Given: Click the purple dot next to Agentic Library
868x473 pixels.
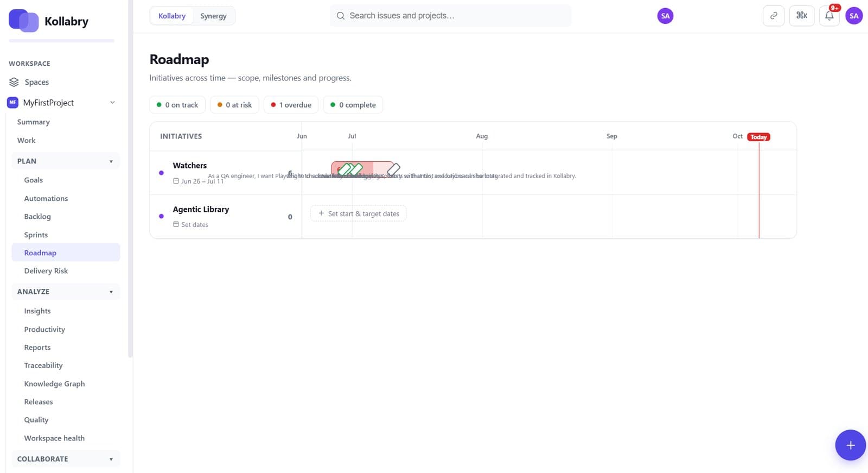Looking at the screenshot, I should click(x=161, y=216).
